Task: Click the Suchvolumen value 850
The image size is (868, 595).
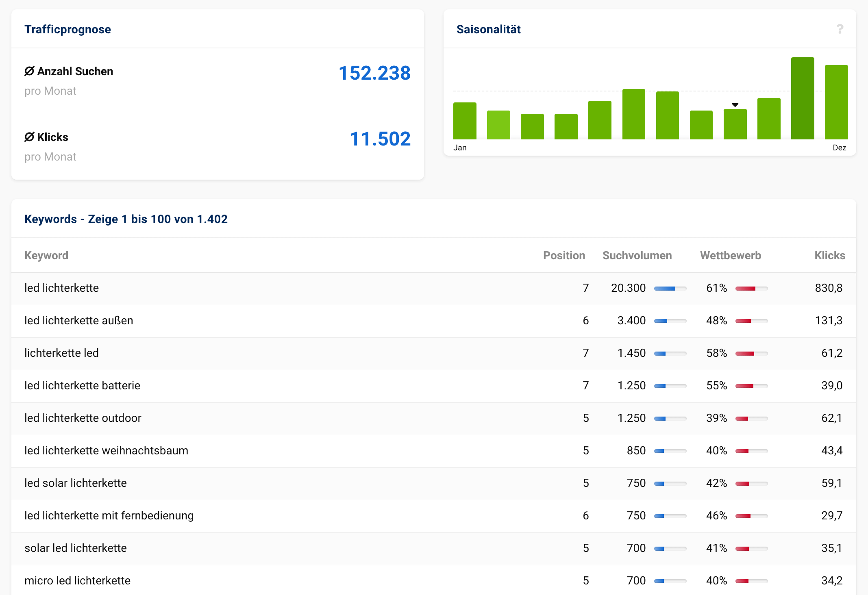Action: (636, 450)
